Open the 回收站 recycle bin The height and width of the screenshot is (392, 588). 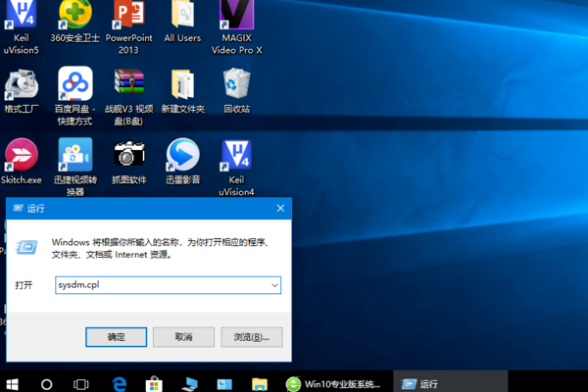[236, 90]
